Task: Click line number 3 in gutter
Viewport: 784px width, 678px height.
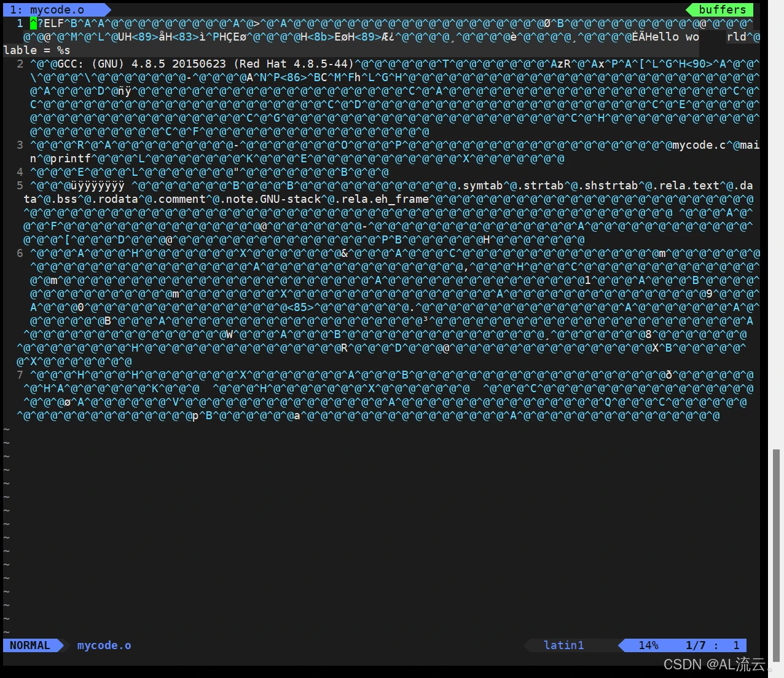Action: tap(20, 145)
